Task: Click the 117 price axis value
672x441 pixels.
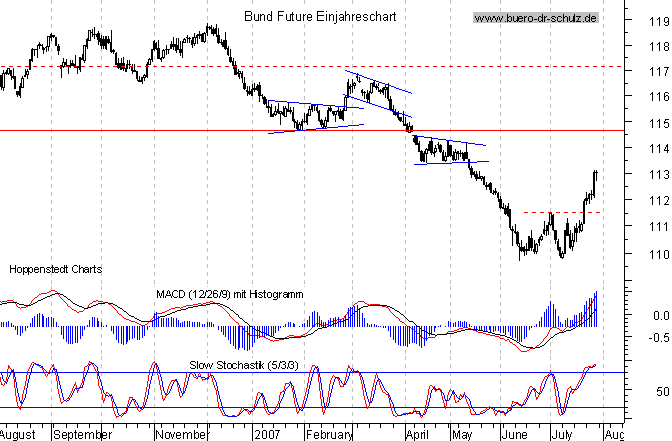Action: point(660,72)
